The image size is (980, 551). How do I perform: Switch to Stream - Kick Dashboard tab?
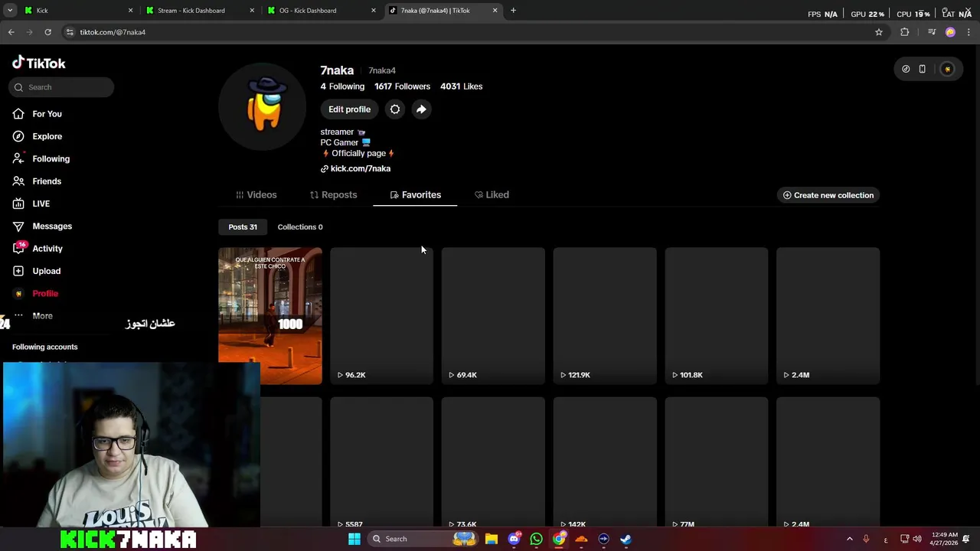(x=199, y=11)
